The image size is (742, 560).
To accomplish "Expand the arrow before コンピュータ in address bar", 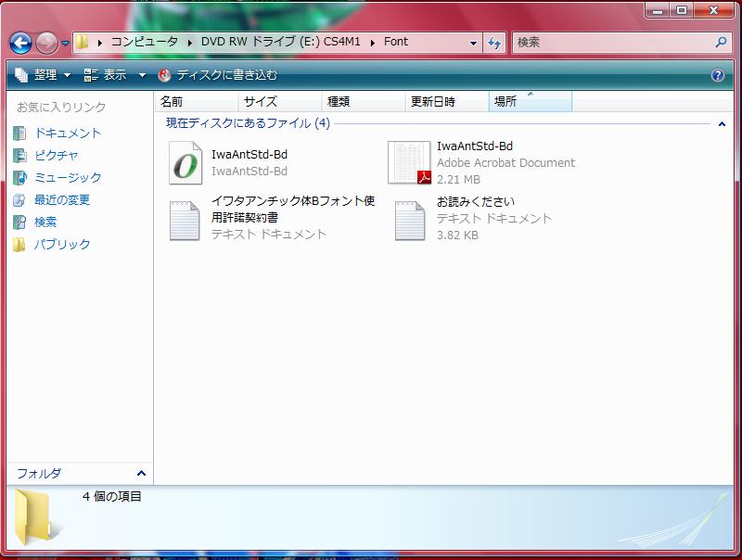I will tap(100, 43).
